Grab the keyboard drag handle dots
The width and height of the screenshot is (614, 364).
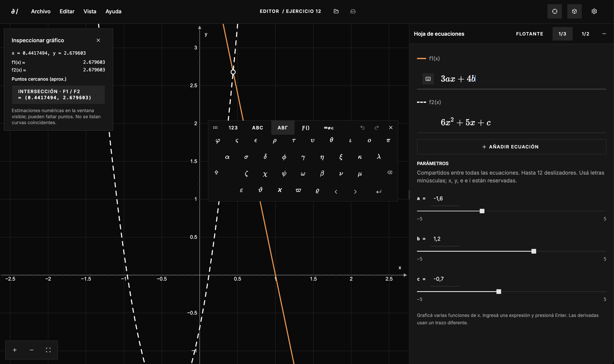coord(215,128)
